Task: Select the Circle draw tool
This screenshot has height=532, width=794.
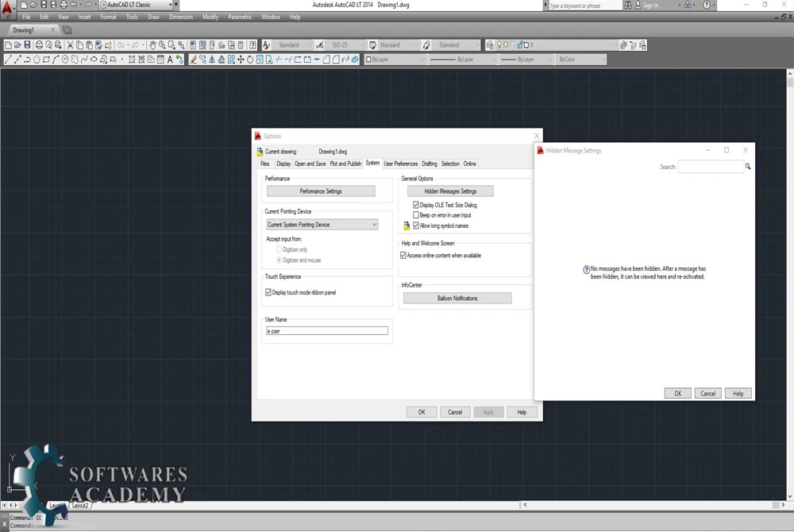Action: pos(65,60)
